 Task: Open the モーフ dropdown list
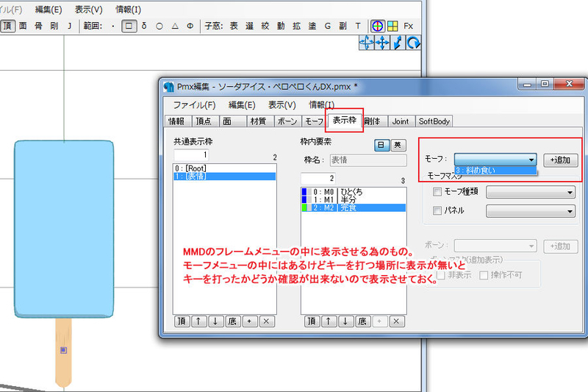coord(495,159)
